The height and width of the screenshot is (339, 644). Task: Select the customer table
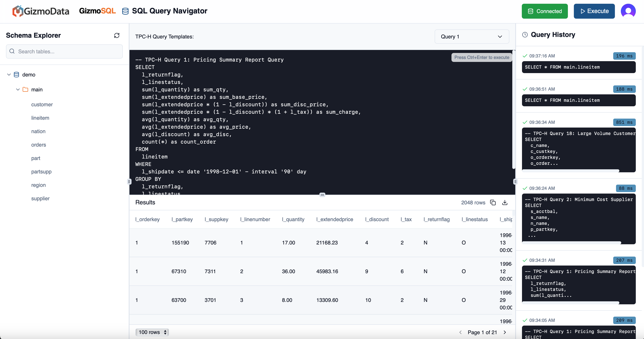(x=42, y=104)
